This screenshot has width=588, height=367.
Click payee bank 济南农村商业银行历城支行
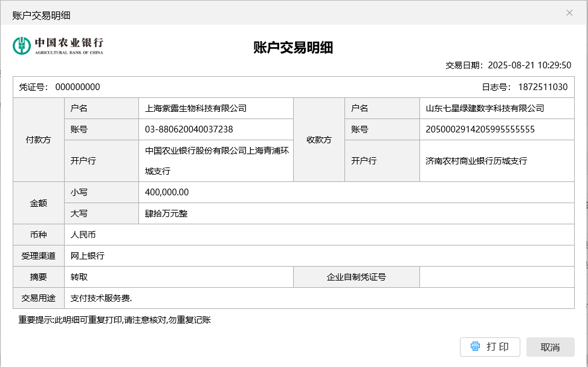[x=476, y=161]
